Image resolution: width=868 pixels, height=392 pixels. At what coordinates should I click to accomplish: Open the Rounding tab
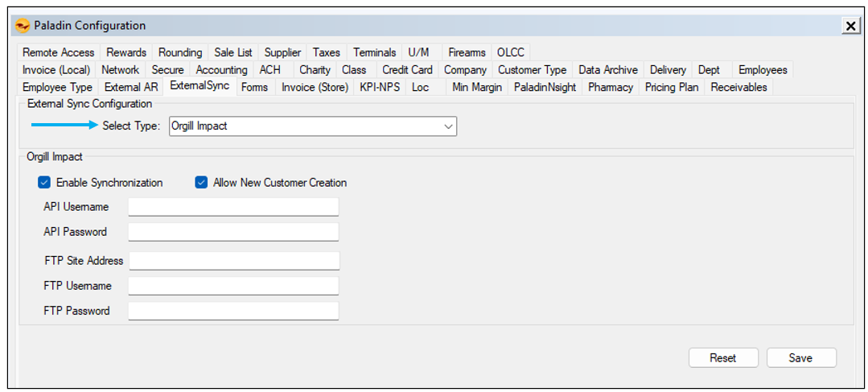click(x=180, y=52)
